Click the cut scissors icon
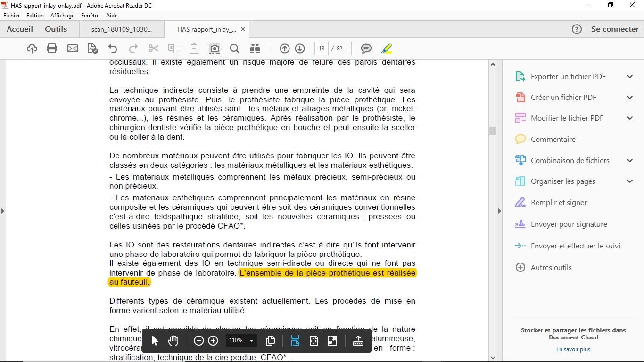Viewport: 644px width, 362px height. (154, 49)
